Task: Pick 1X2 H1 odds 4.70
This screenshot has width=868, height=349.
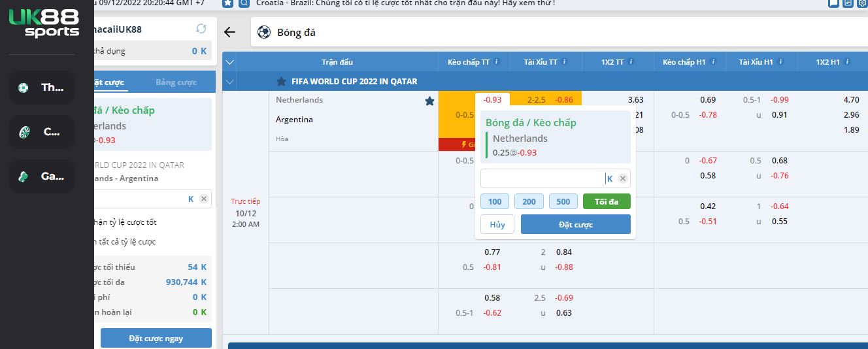Action: (851, 100)
